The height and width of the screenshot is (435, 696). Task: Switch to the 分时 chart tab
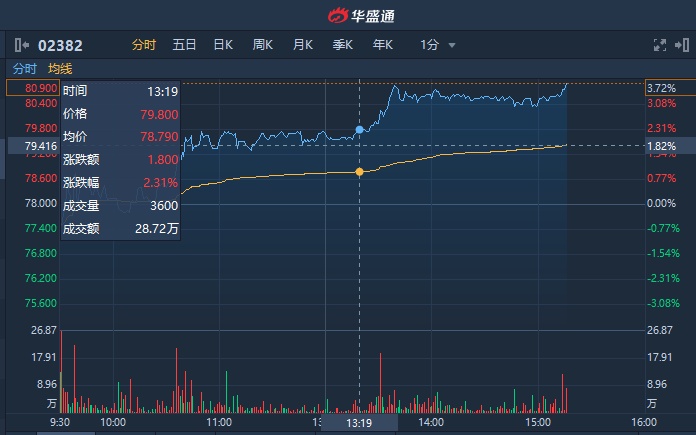144,45
